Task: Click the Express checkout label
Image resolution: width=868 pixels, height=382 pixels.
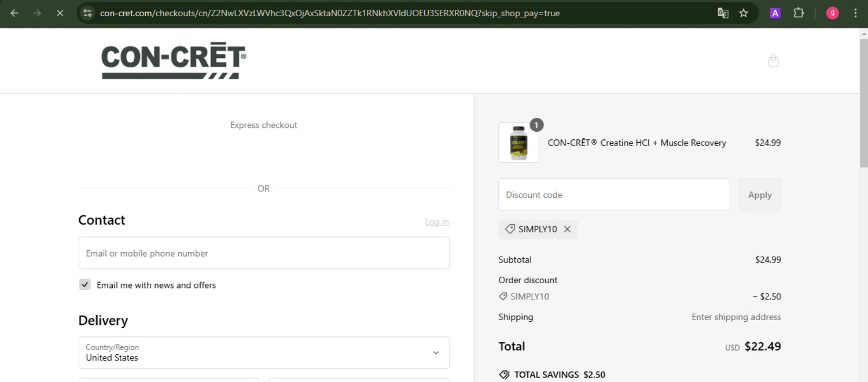Action: [x=264, y=125]
